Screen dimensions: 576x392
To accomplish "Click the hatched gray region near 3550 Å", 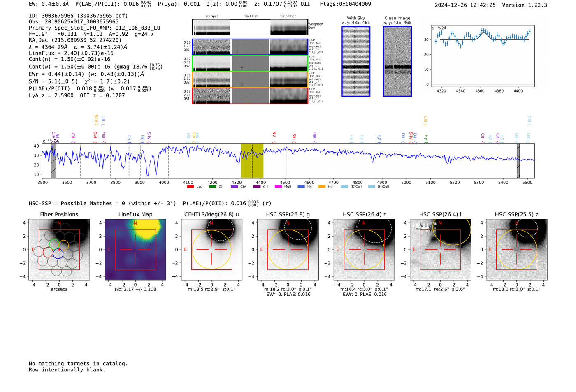I will (x=53, y=161).
